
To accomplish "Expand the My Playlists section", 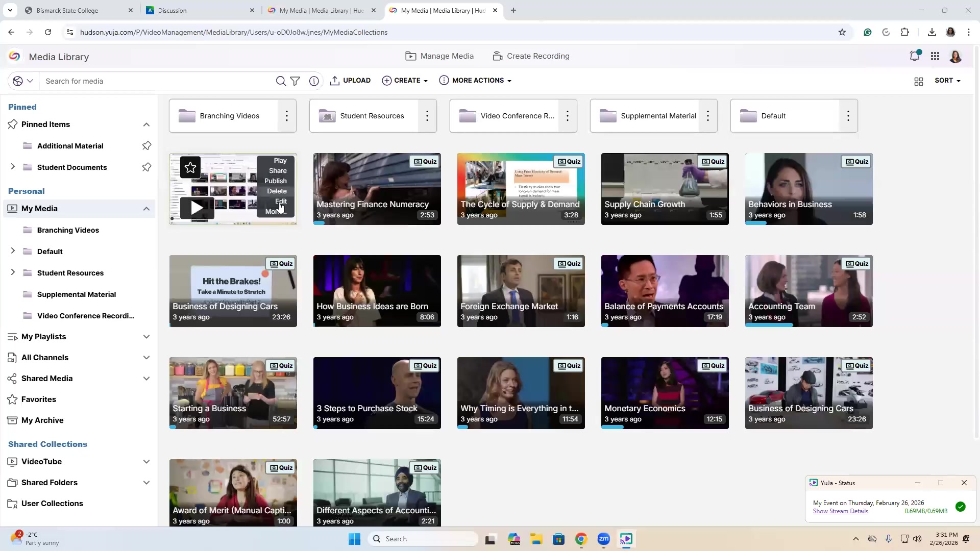I will click(x=146, y=337).
